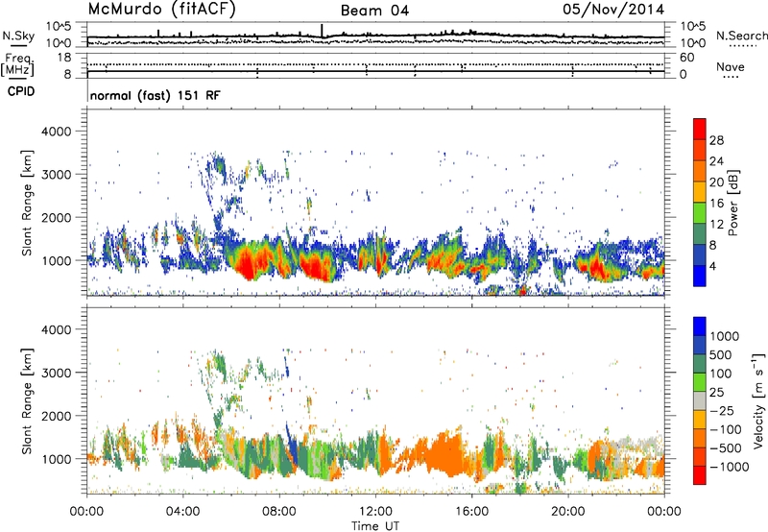This screenshot has height=532, width=768.
Task: Click the 60 tick beside the Nave label
Action: click(686, 58)
